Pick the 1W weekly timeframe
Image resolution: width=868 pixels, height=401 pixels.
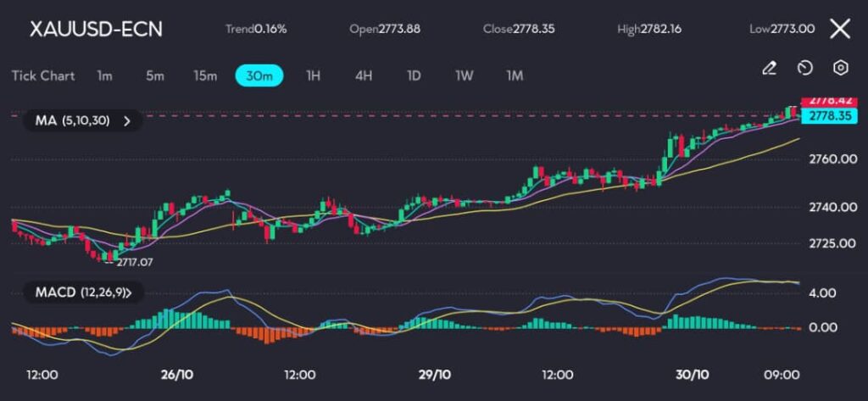pos(464,75)
